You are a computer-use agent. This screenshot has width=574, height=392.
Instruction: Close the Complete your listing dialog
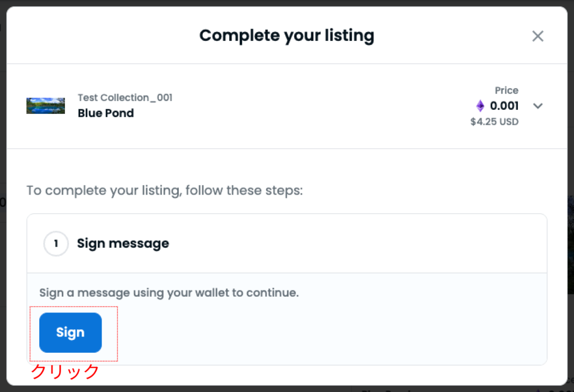coord(538,36)
